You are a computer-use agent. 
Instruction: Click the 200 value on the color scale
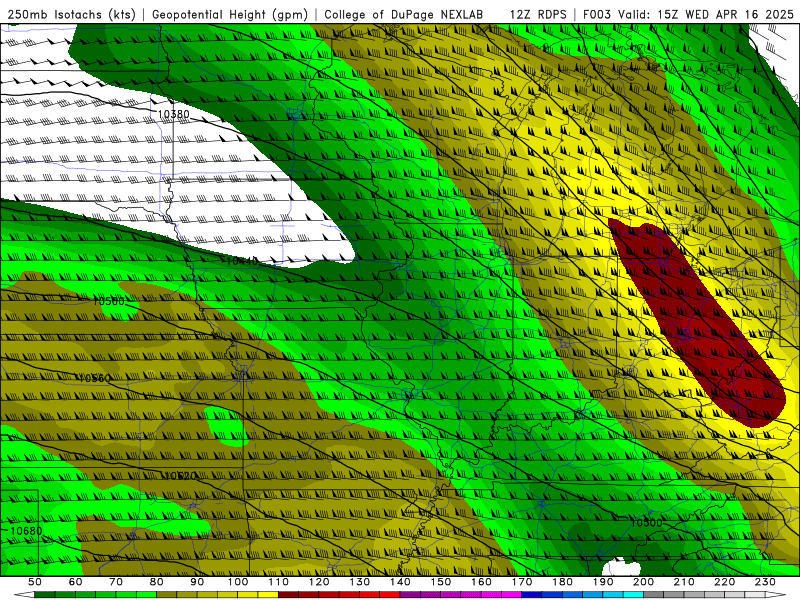[644, 582]
